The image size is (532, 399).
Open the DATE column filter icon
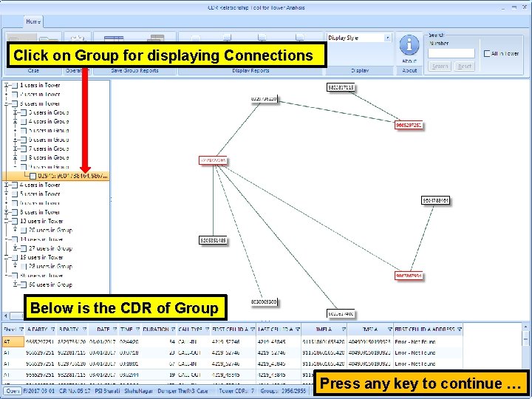coord(115,329)
